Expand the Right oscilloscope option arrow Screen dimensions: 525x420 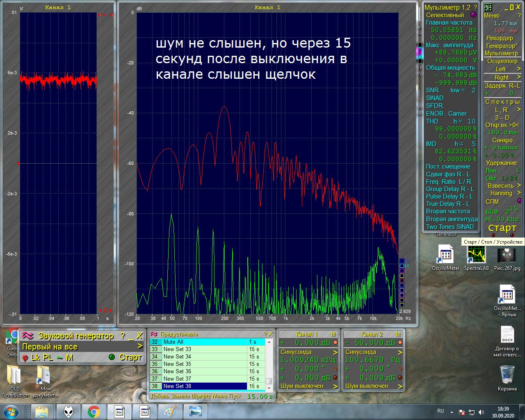click(x=519, y=77)
